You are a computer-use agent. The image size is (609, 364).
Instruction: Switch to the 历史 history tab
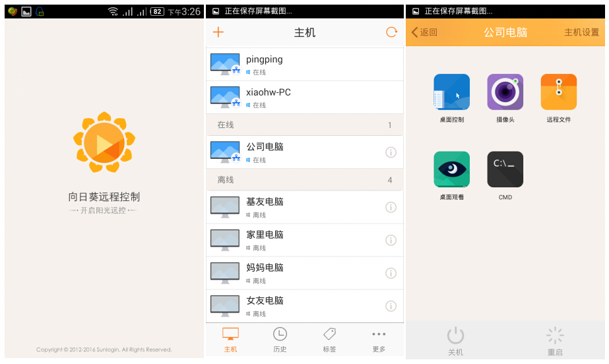point(280,340)
